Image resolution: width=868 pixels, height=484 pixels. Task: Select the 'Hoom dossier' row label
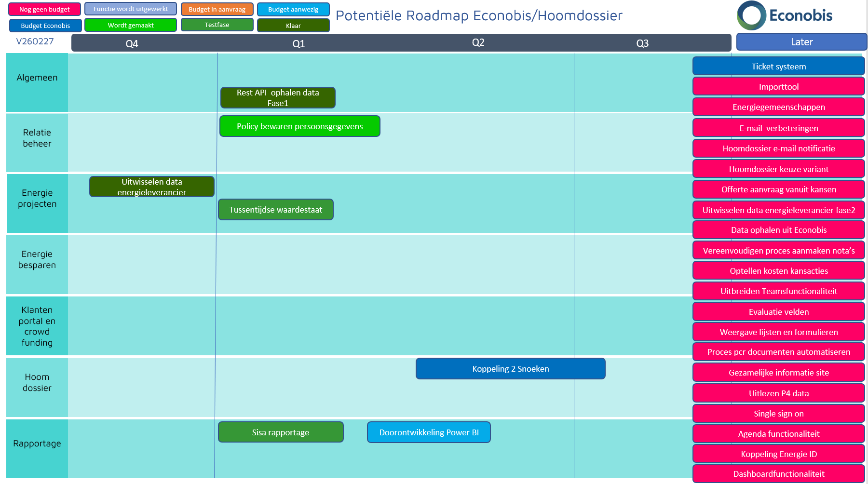pyautogui.click(x=37, y=382)
